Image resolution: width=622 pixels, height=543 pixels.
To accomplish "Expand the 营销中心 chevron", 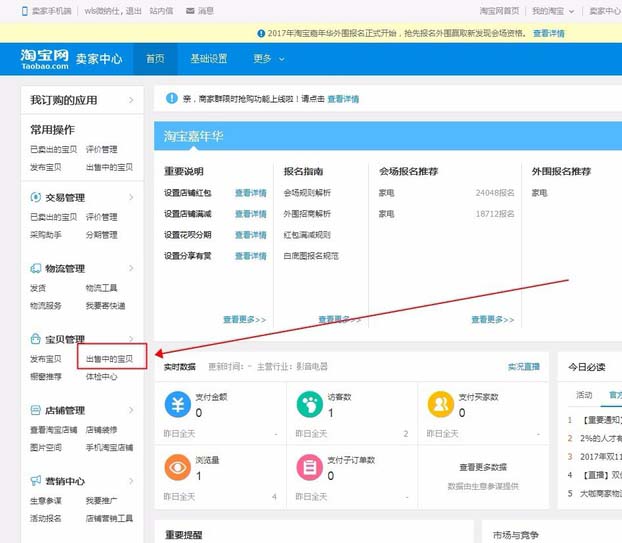I will tap(131, 481).
